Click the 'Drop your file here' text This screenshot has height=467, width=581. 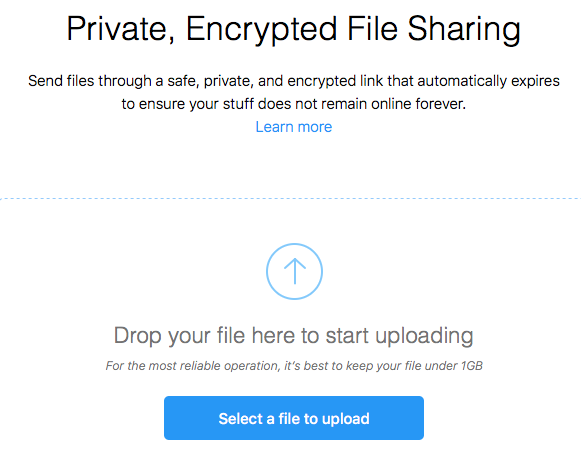click(x=293, y=336)
